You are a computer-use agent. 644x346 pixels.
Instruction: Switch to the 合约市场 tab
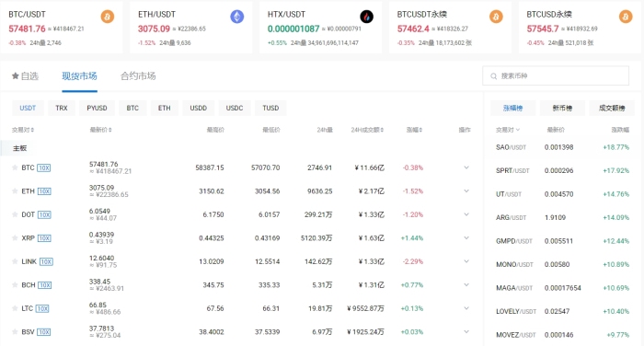(138, 76)
